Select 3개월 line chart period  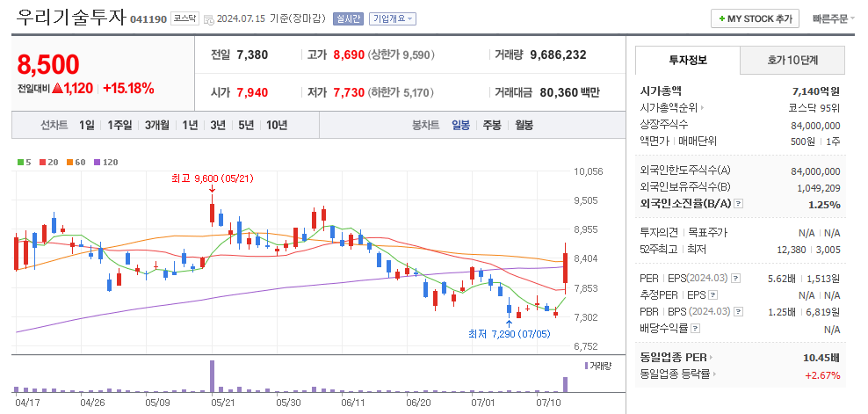[x=157, y=125]
